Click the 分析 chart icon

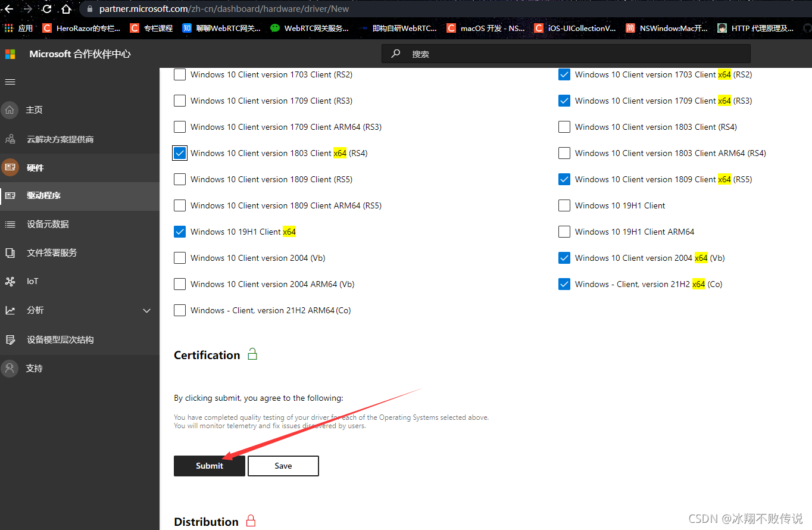[x=10, y=310]
